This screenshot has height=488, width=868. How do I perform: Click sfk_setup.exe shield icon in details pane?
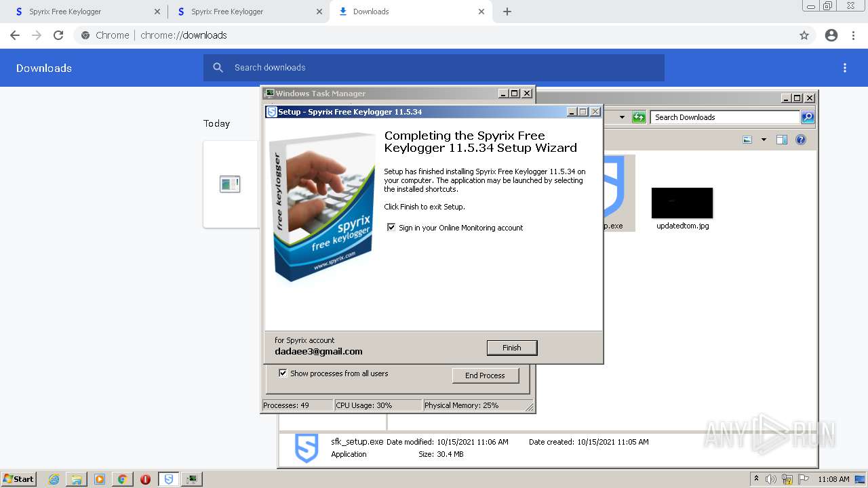307,449
